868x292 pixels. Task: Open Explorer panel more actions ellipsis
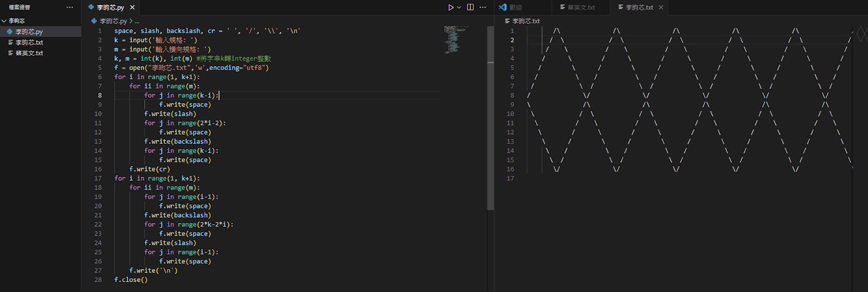click(69, 8)
